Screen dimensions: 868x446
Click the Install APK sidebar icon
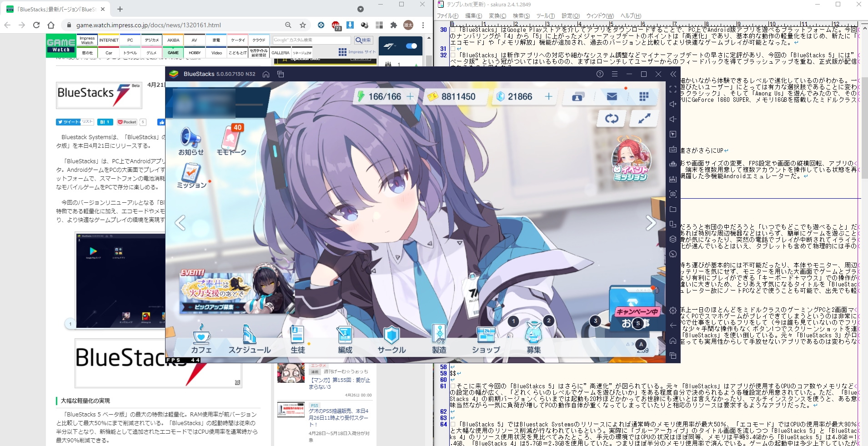coord(673,179)
